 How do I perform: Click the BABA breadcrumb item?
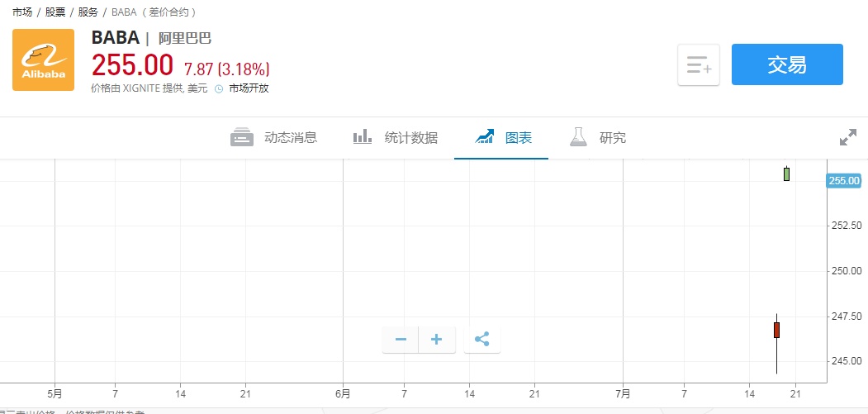pyautogui.click(x=124, y=12)
